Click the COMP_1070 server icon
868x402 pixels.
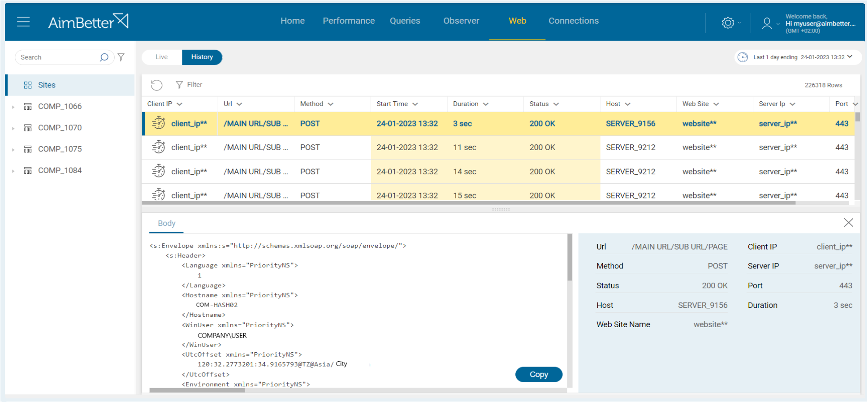[x=28, y=128]
